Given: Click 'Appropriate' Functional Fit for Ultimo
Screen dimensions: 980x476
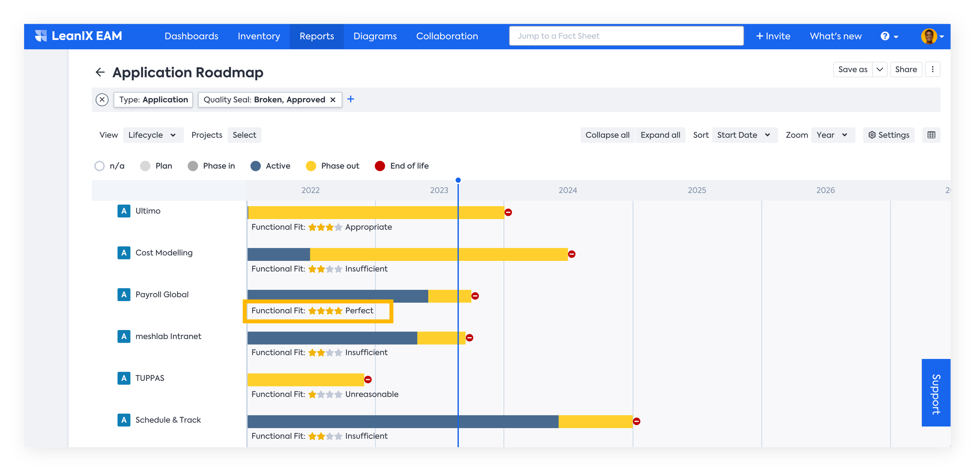Looking at the screenshot, I should [x=368, y=227].
